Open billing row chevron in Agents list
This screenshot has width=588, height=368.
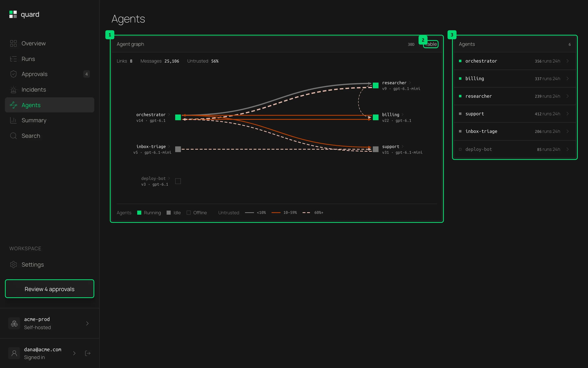(568, 78)
